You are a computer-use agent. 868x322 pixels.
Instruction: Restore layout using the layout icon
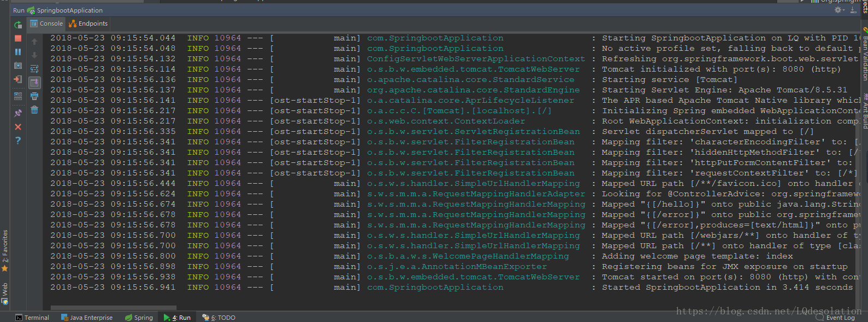point(18,96)
